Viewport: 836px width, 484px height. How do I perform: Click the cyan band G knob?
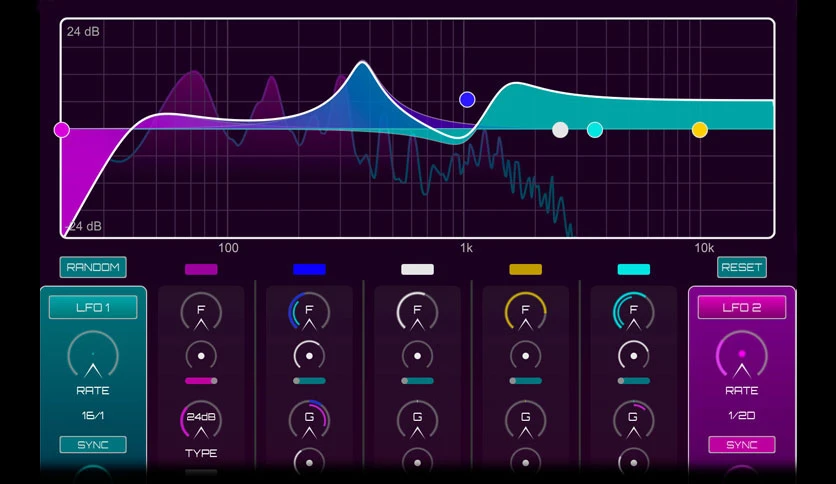tap(633, 420)
